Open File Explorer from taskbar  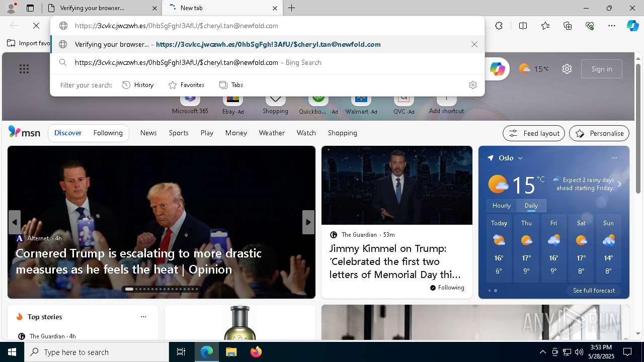231,352
